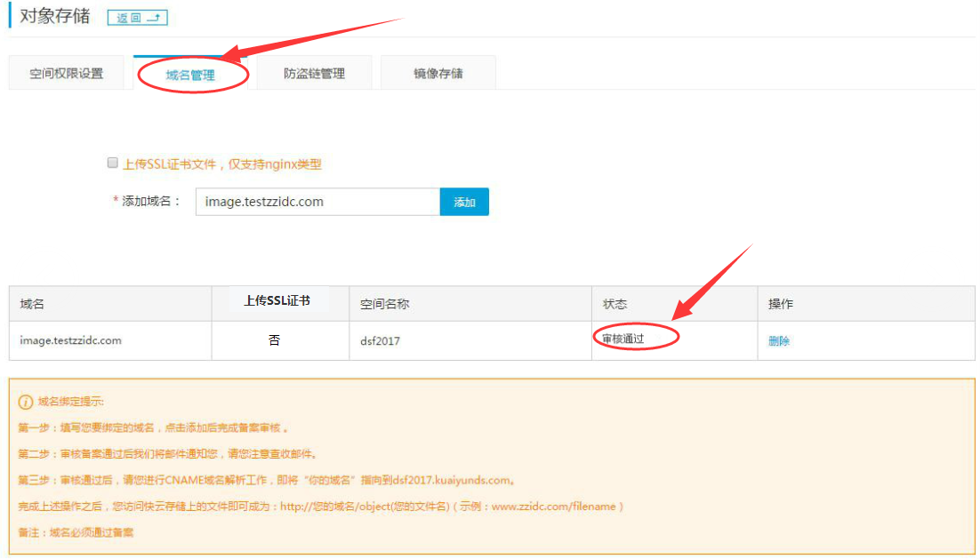Click 删除 link for image.testzzidc.com

pos(779,340)
